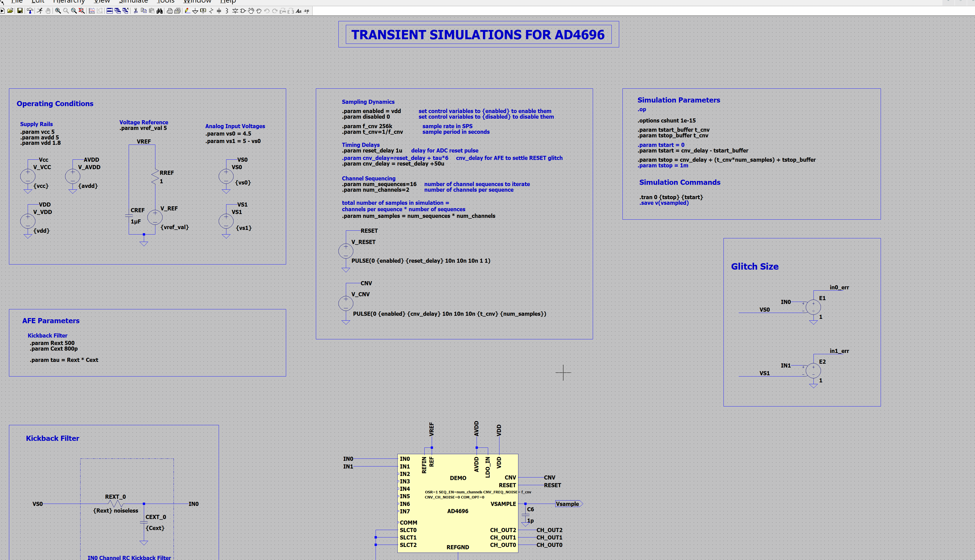Open Find with the binoculars icon

(160, 11)
